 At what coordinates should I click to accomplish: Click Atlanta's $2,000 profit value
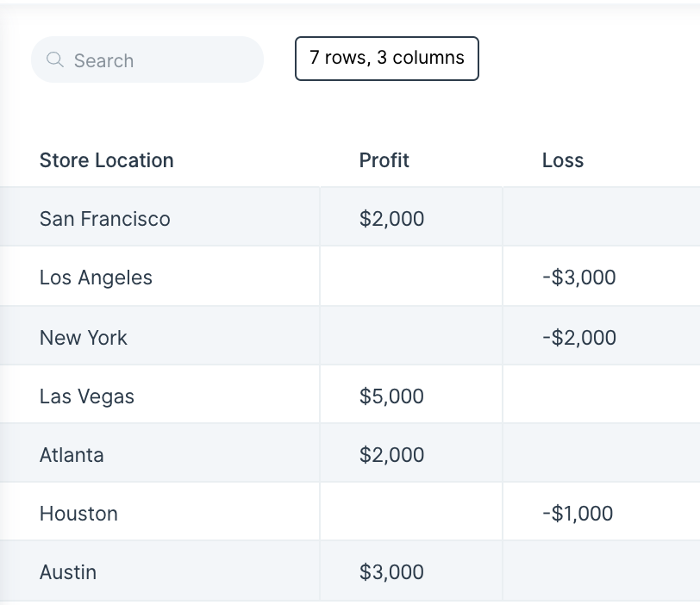(x=391, y=455)
